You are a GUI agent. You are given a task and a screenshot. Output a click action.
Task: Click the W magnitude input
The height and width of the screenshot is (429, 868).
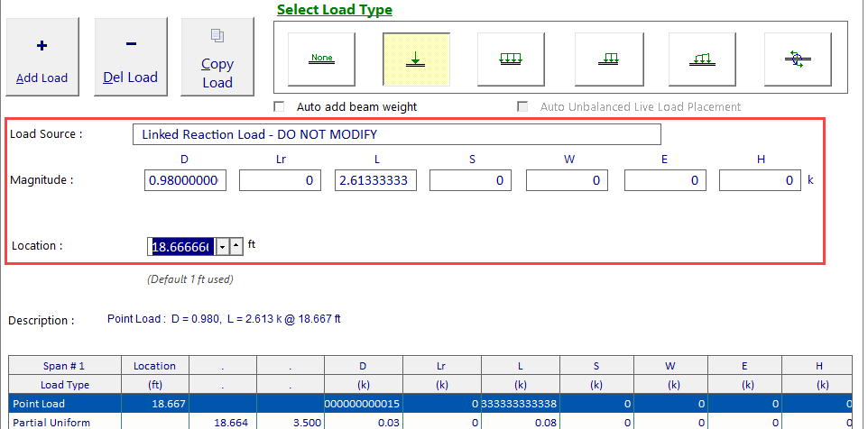click(567, 180)
